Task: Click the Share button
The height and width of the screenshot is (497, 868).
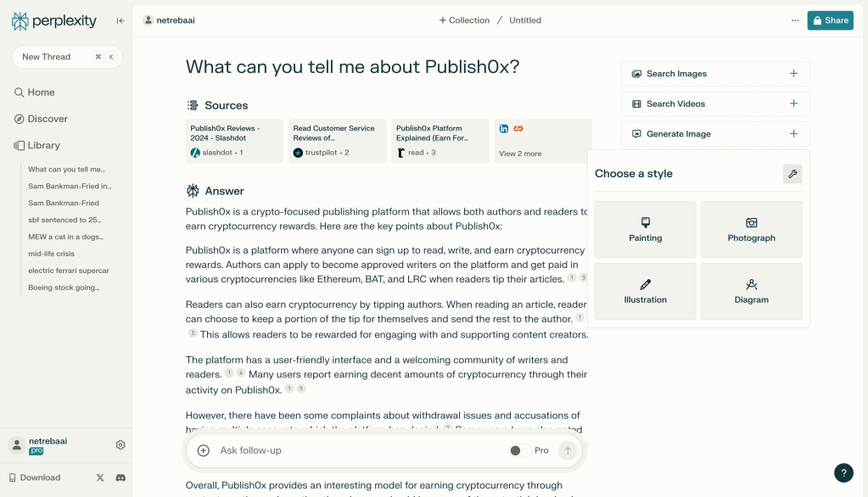Action: [x=829, y=20]
